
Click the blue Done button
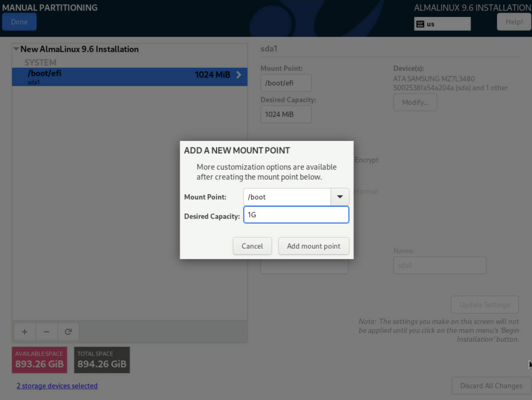coord(19,22)
